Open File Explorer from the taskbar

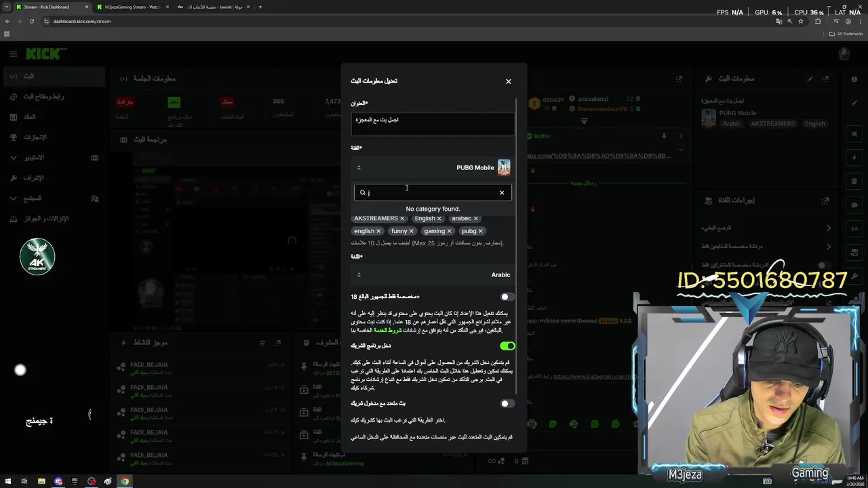click(41, 481)
